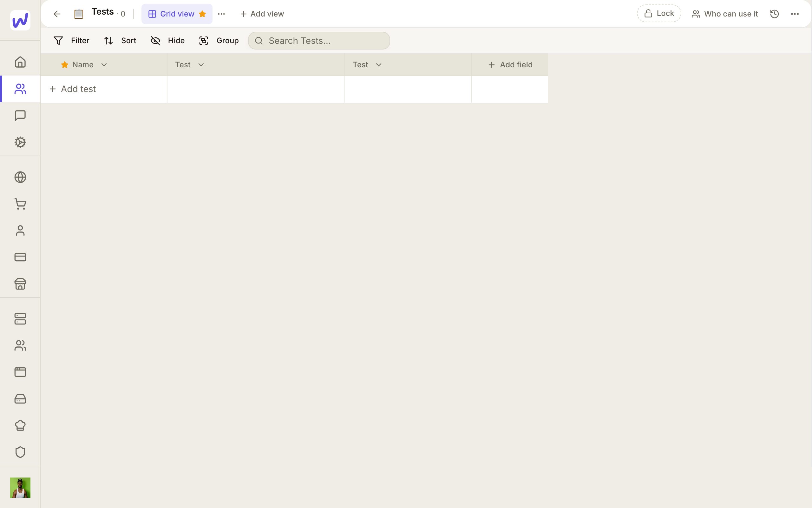Select the highlighted people icon in sidebar

[20, 89]
